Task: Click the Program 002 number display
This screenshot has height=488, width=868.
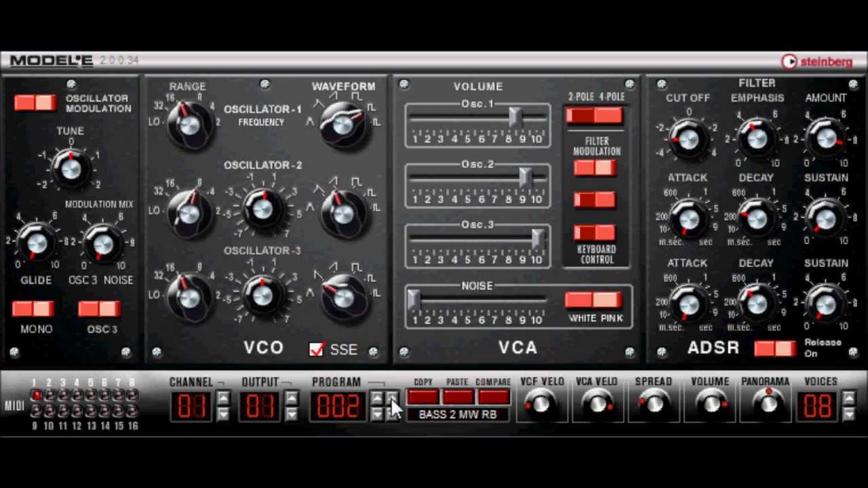Action: point(338,405)
